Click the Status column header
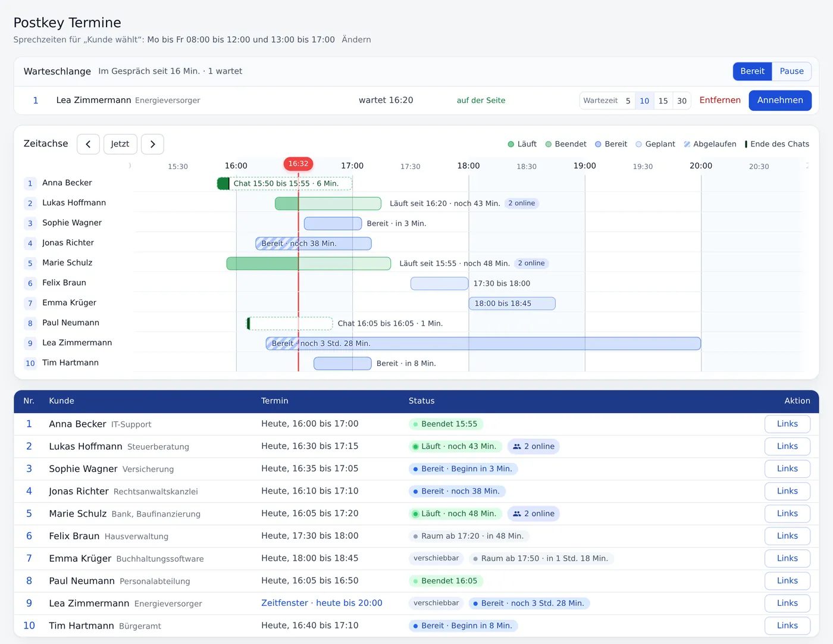This screenshot has width=833, height=644. coord(422,401)
